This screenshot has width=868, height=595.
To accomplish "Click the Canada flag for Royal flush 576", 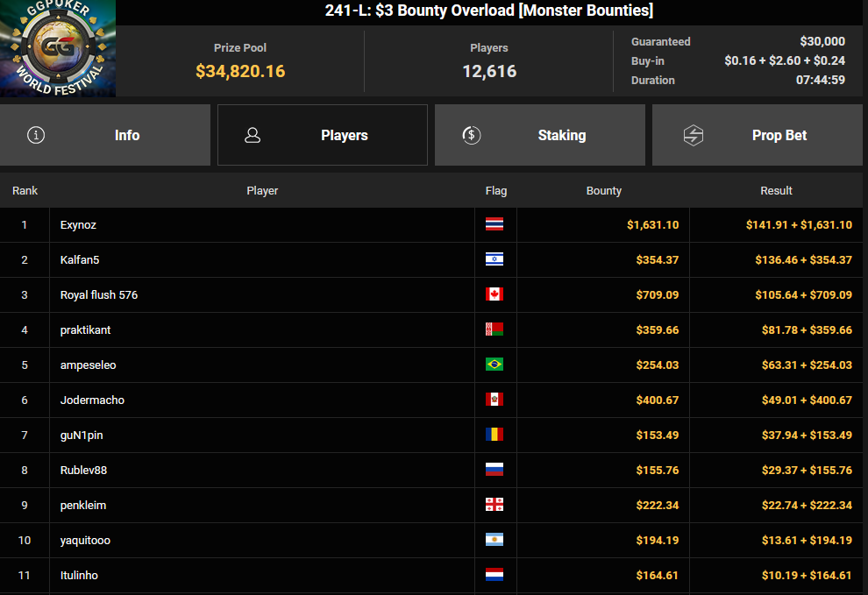I will coord(494,294).
